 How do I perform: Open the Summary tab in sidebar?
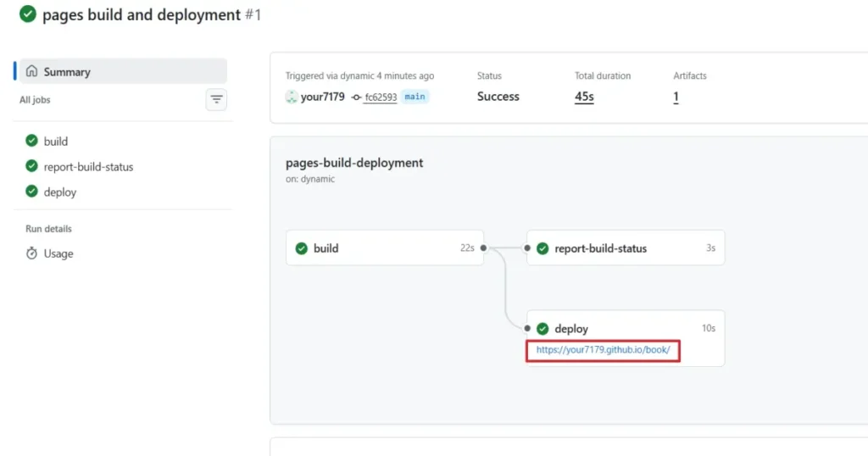click(123, 71)
